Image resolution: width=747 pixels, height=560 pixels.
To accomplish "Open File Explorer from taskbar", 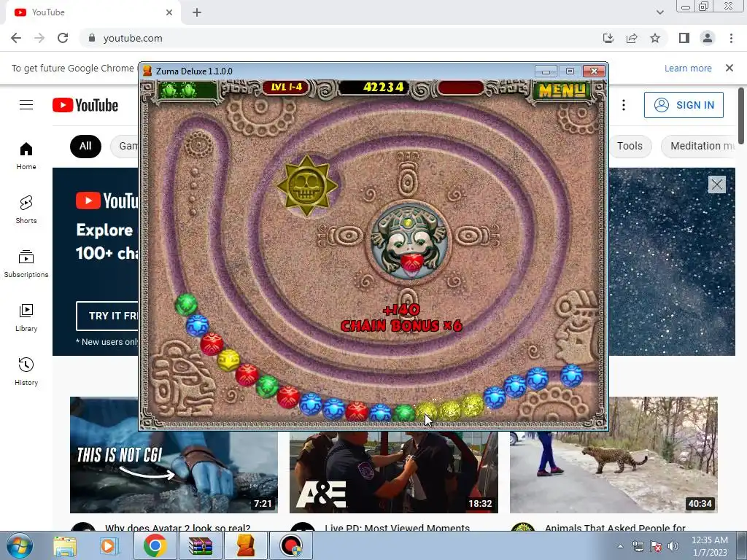I will click(65, 545).
